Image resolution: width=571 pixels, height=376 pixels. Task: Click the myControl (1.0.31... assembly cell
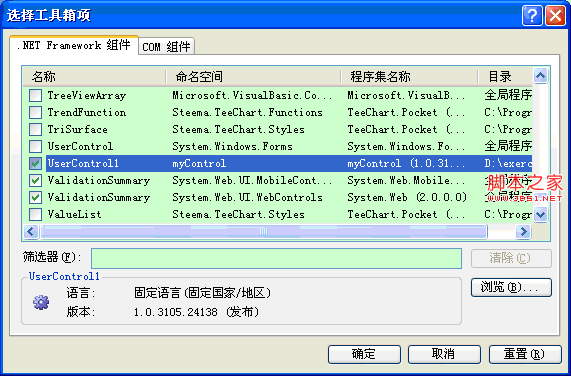[x=406, y=163]
